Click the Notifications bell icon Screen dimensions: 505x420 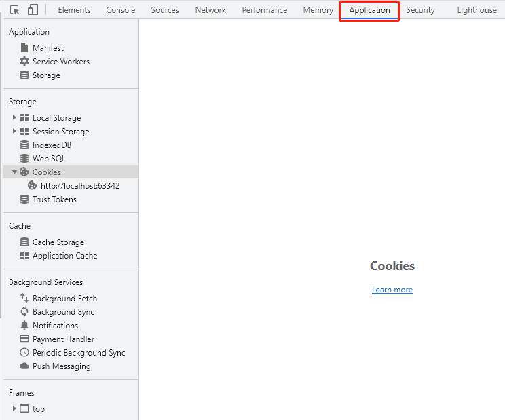[x=24, y=325]
